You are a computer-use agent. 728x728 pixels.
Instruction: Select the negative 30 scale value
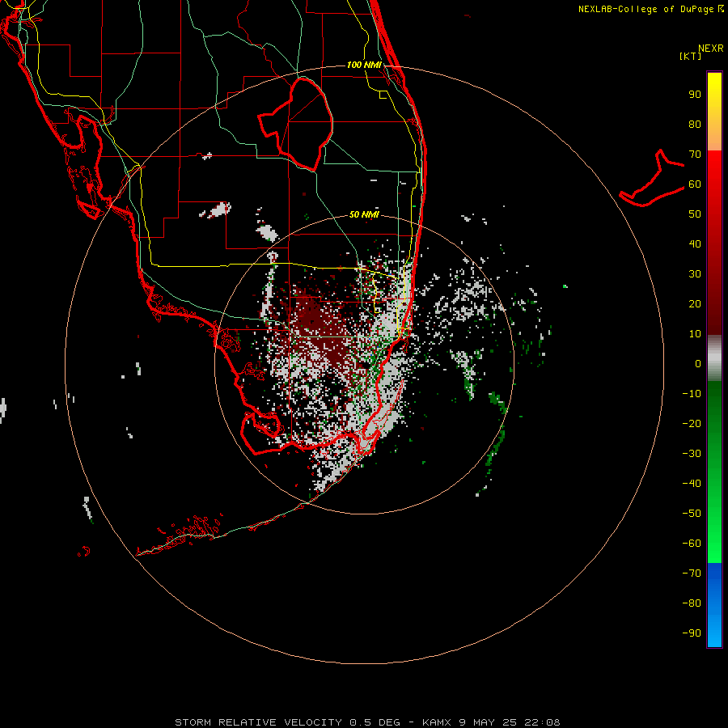(x=692, y=453)
